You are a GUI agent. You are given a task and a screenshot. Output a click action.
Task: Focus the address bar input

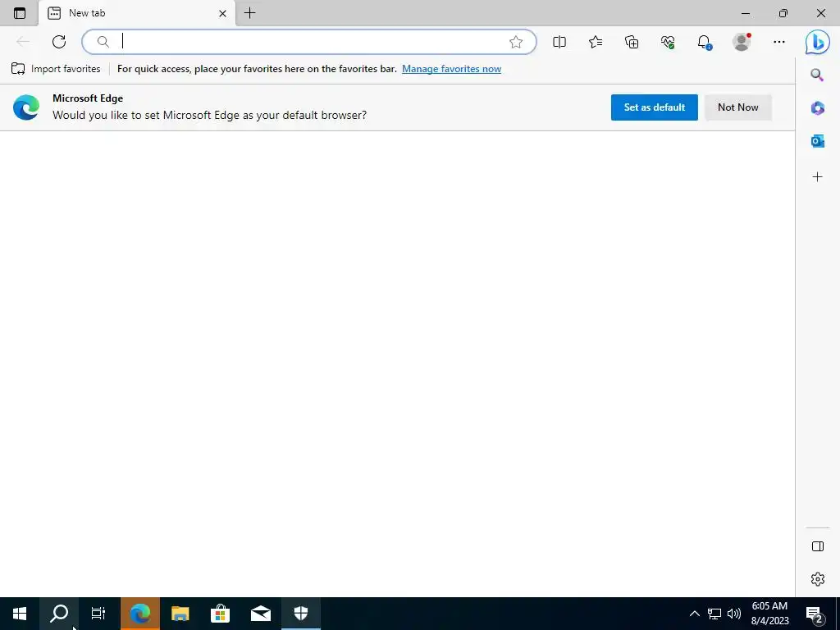point(309,42)
